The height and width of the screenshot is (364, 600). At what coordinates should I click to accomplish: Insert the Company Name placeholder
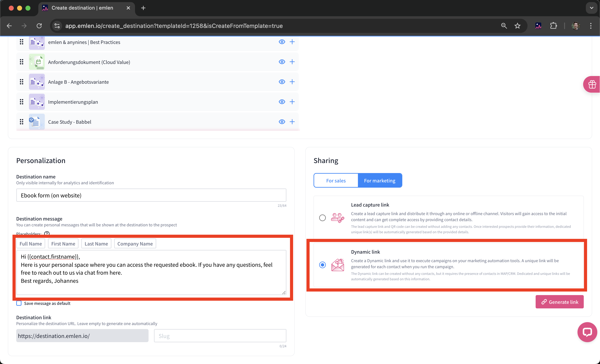tap(135, 244)
